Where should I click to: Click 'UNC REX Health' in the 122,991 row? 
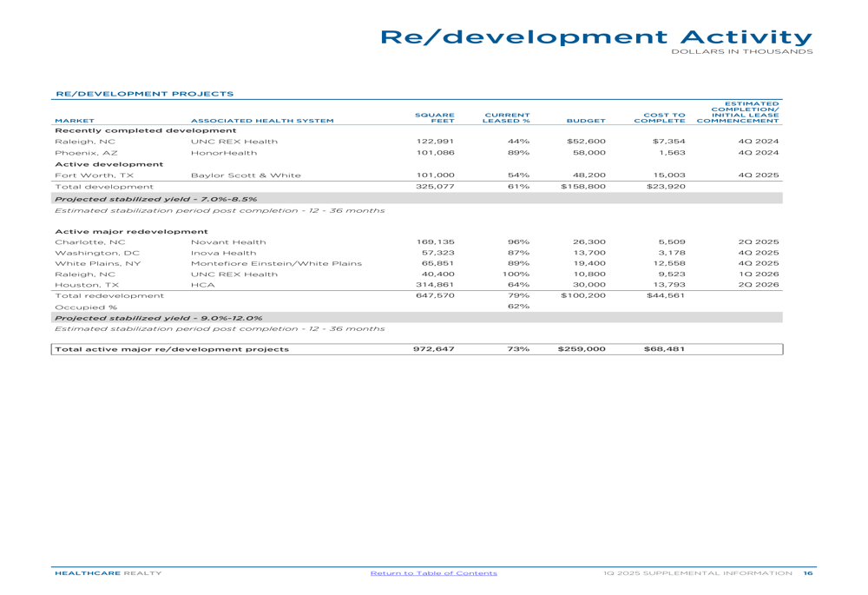tap(234, 142)
